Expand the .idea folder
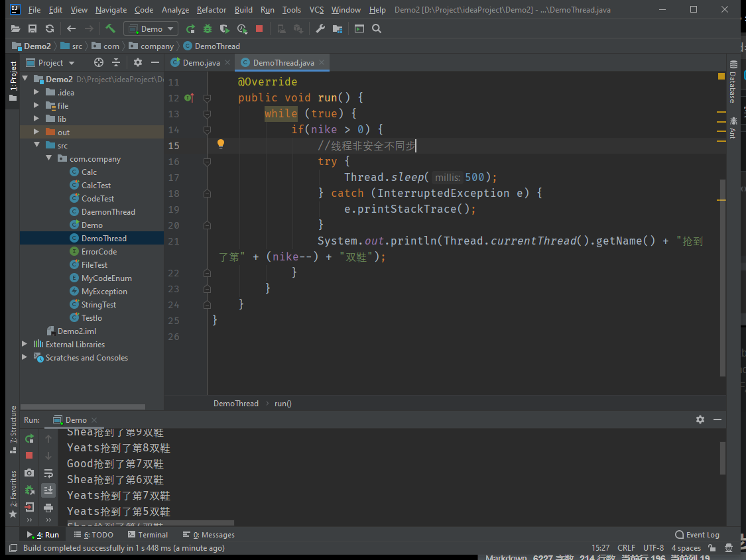Screen dimensions: 746x560 click(36, 92)
